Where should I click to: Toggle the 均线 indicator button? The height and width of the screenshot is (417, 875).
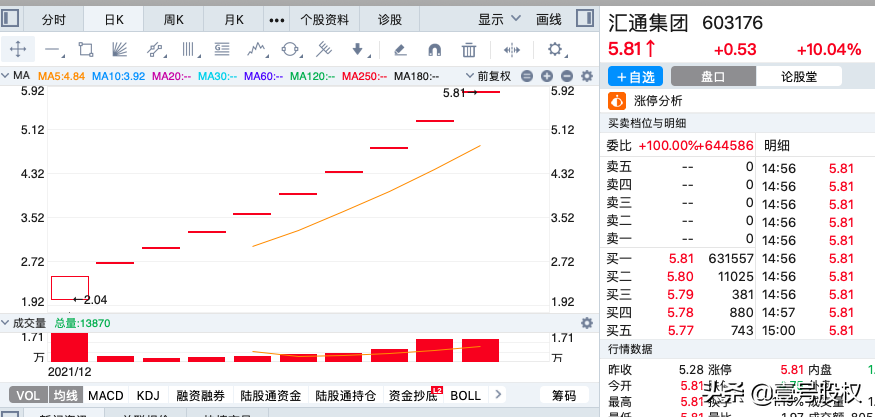tap(66, 395)
